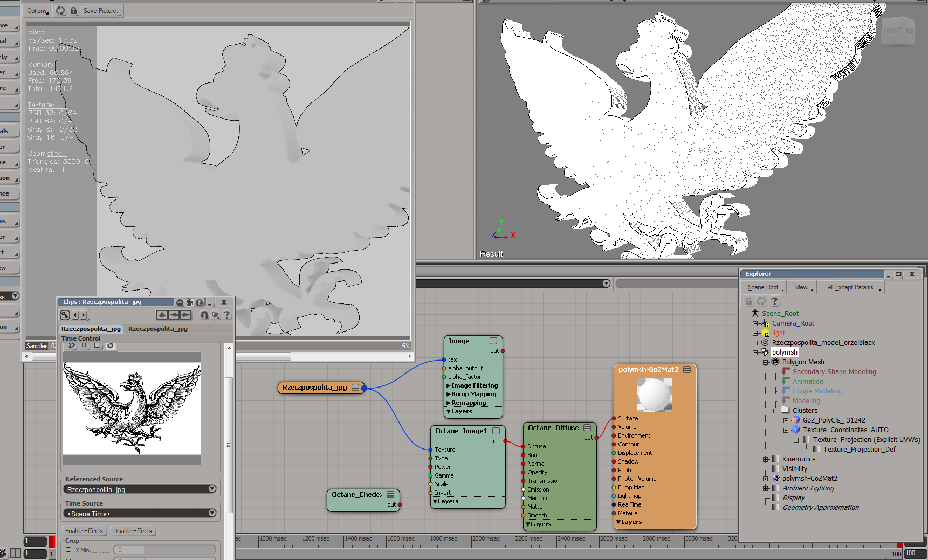Click the left arrow button in Clips toolbar

coord(174,315)
